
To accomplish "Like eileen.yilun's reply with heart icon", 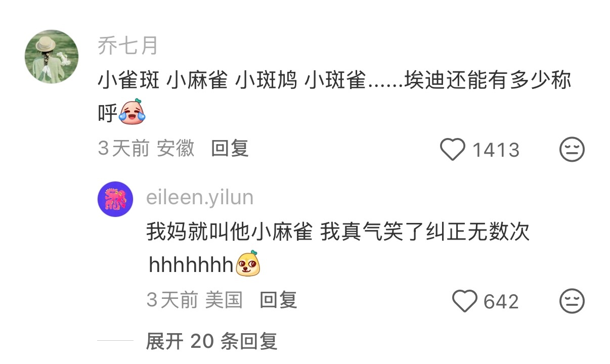I will click(464, 301).
